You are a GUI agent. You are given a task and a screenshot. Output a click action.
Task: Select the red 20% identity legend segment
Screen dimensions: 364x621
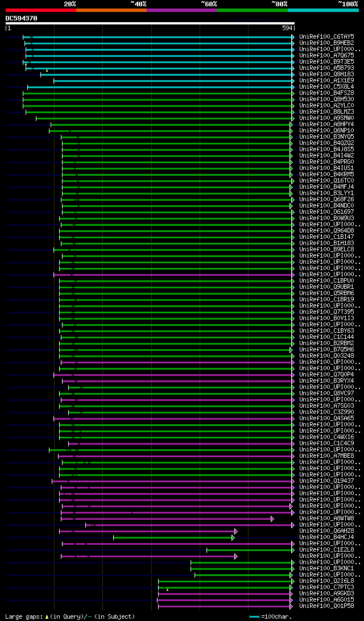pyautogui.click(x=41, y=10)
